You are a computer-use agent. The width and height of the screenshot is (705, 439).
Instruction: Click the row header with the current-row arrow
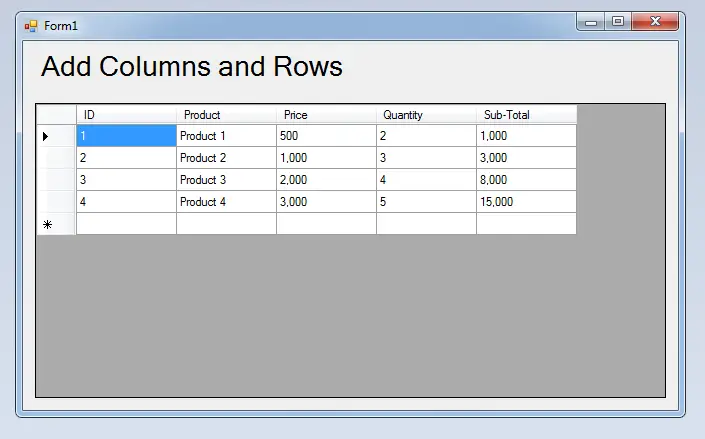tap(56, 136)
